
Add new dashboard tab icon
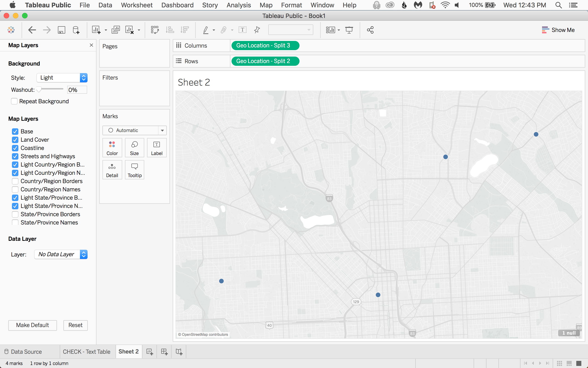pyautogui.click(x=164, y=352)
